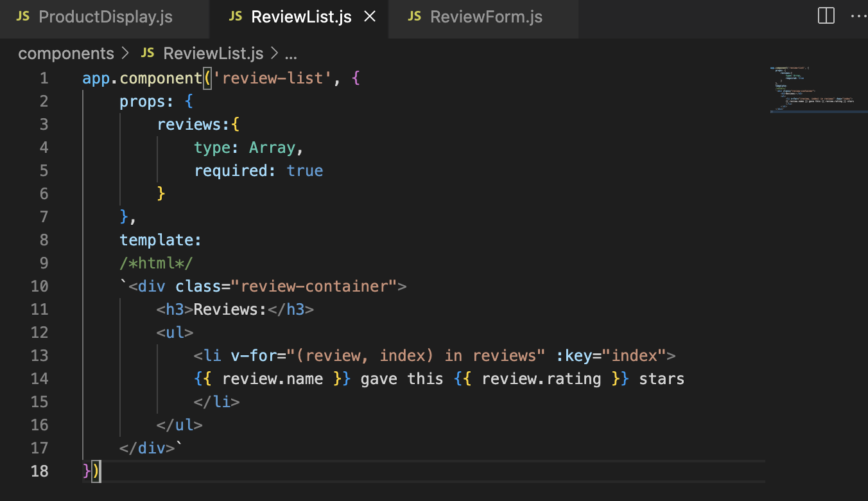Click review.rating on line 14
868x501 pixels.
tap(541, 379)
